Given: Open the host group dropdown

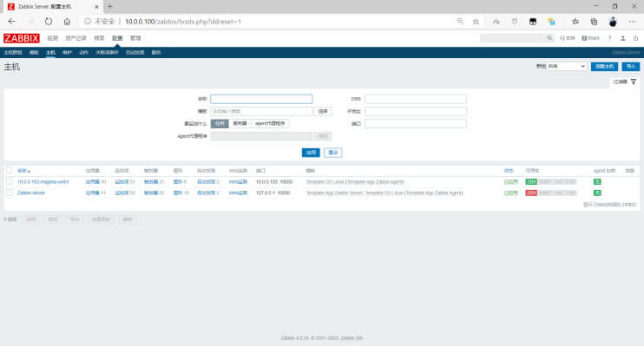Looking at the screenshot, I should (567, 67).
